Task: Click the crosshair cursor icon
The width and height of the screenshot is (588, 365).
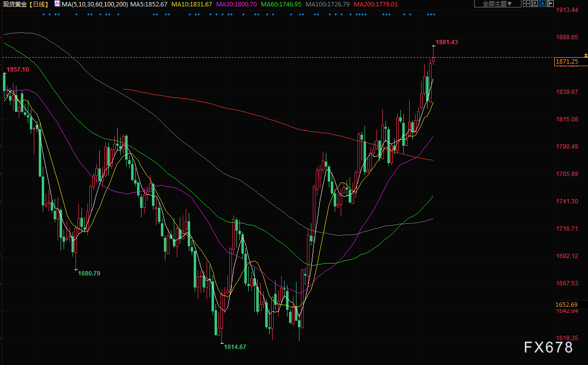Action: click(x=526, y=3)
